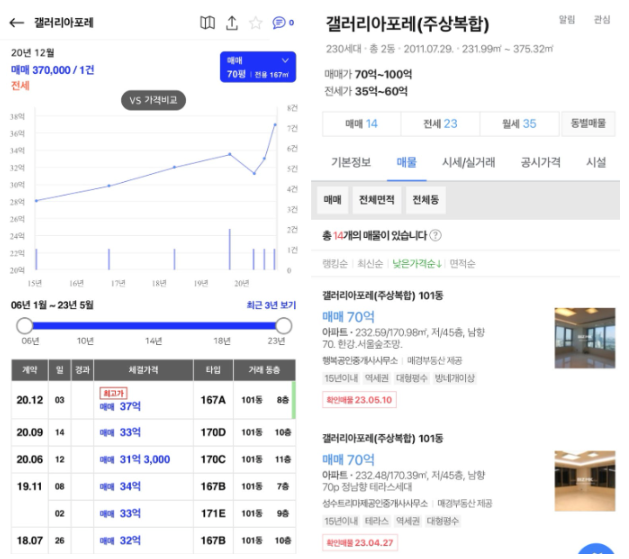Open the 매매 filter dropdown in gray bar

pyautogui.click(x=333, y=200)
